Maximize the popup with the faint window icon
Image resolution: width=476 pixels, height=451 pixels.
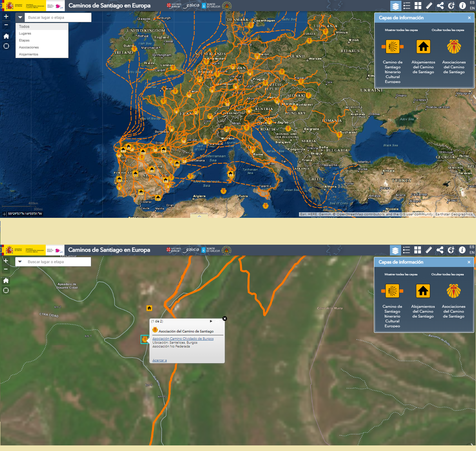pyautogui.click(x=217, y=321)
